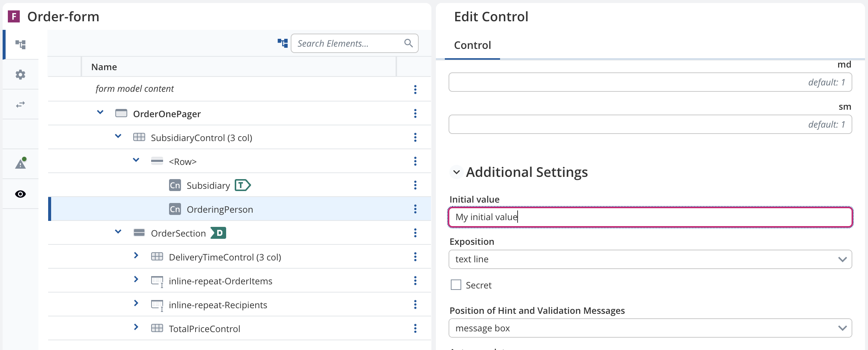This screenshot has width=868, height=350.
Task: Toggle the eye preview icon in sidebar
Action: click(x=21, y=194)
